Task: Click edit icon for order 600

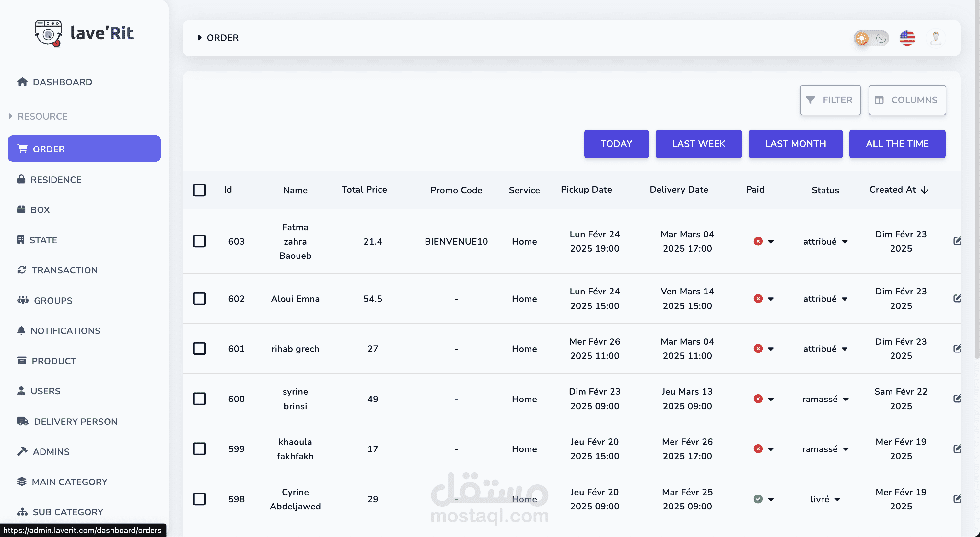Action: pyautogui.click(x=957, y=399)
